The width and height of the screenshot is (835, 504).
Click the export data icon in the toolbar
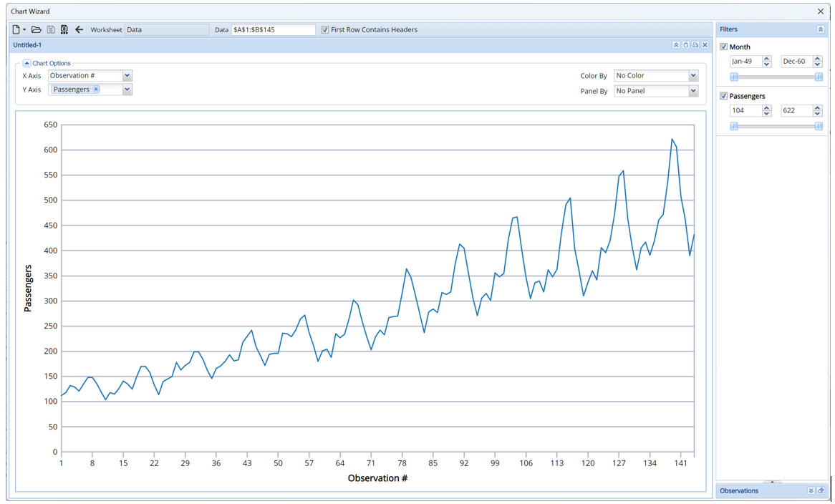[x=64, y=29]
